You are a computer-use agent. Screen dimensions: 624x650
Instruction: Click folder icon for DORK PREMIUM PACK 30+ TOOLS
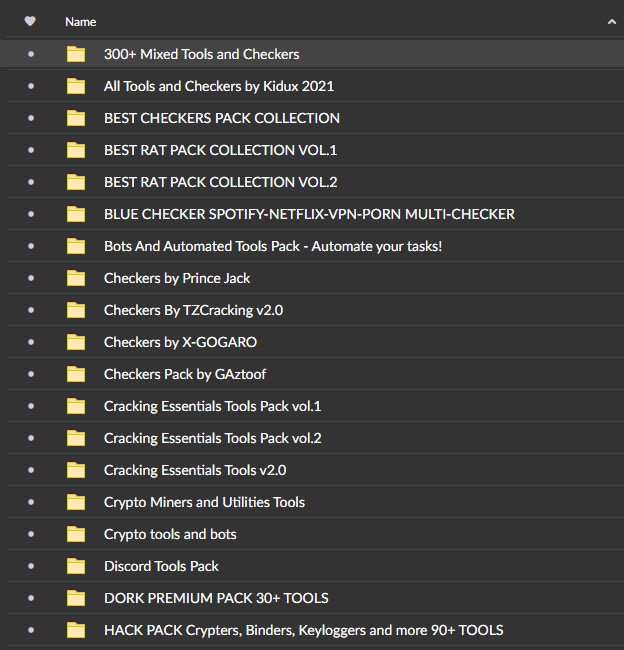click(76, 598)
